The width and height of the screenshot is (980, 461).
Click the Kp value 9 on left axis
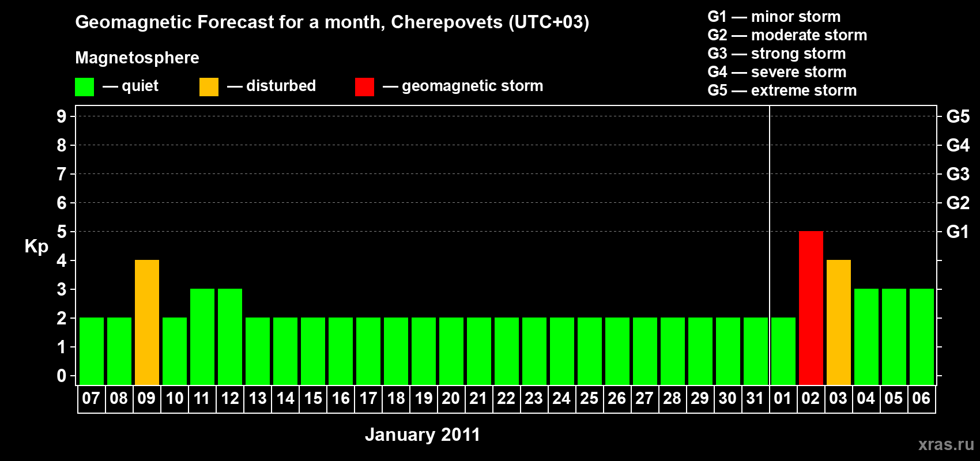(62, 116)
